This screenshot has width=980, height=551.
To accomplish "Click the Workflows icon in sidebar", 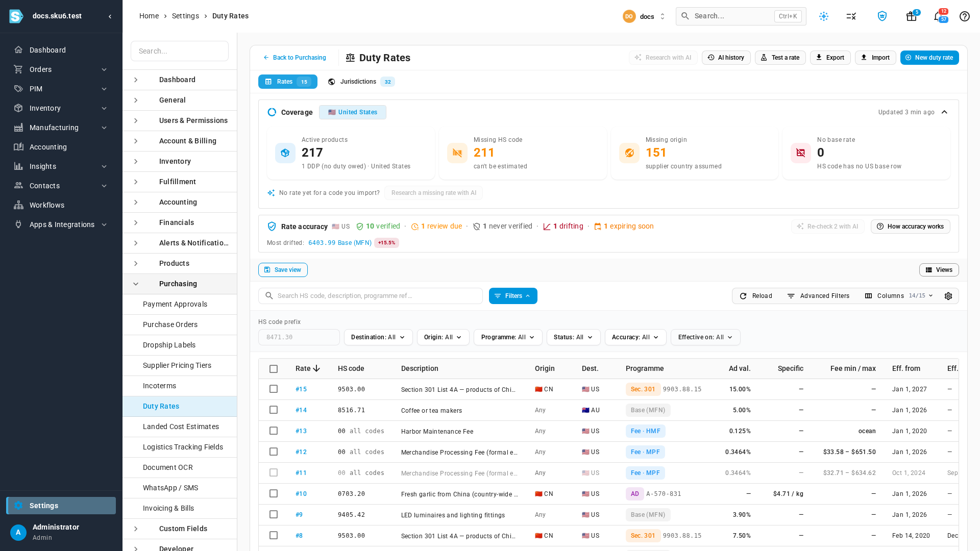I will [18, 205].
